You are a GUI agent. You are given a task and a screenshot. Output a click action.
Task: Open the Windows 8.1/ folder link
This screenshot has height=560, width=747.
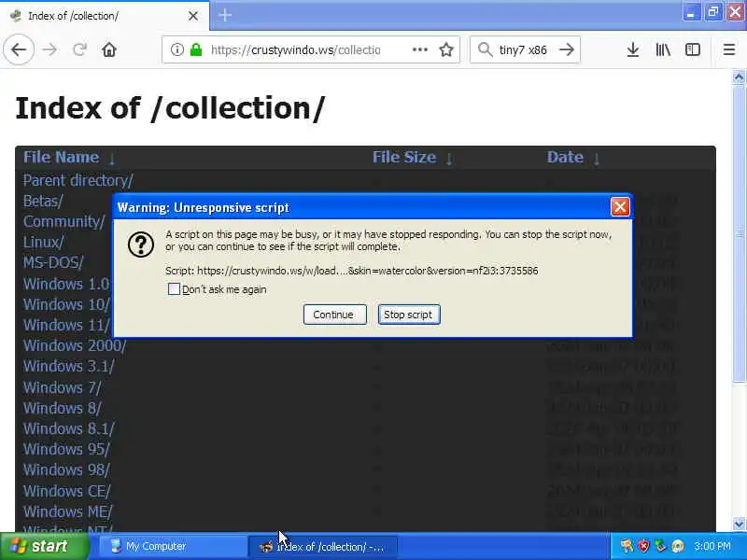tap(68, 428)
